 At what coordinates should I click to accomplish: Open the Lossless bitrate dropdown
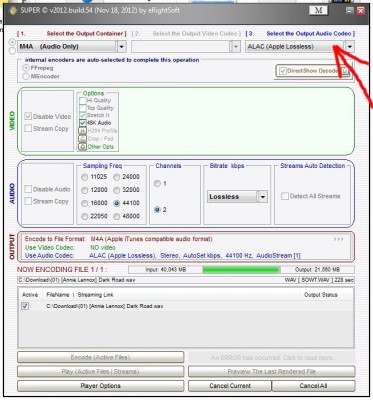pos(263,197)
